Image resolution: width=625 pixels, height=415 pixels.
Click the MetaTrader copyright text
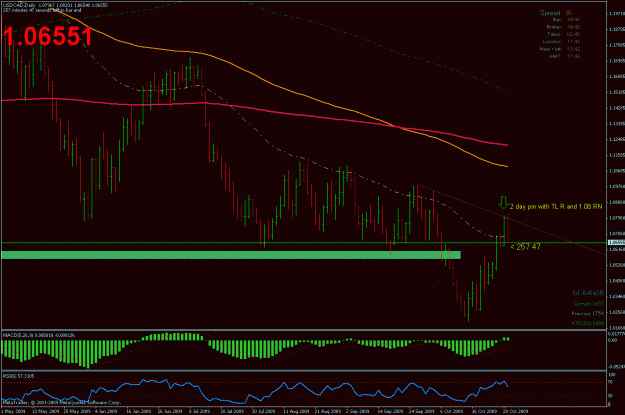[62, 403]
